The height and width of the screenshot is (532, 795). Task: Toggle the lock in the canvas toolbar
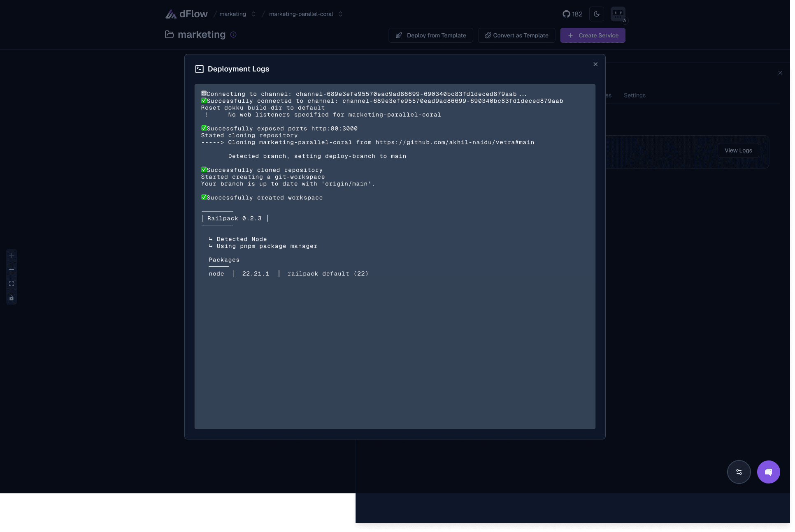point(11,298)
